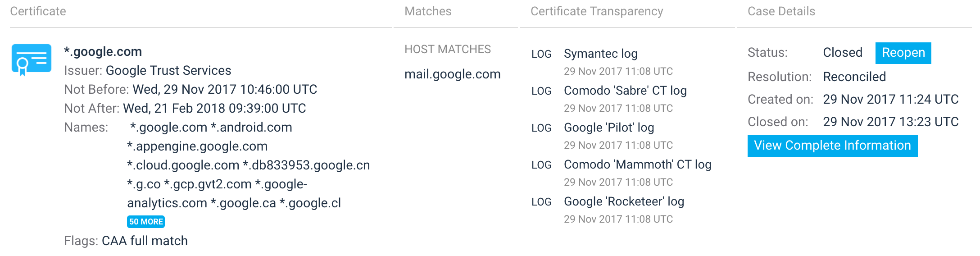Select the mail.google.com host match
This screenshot has width=980, height=256.
(452, 74)
